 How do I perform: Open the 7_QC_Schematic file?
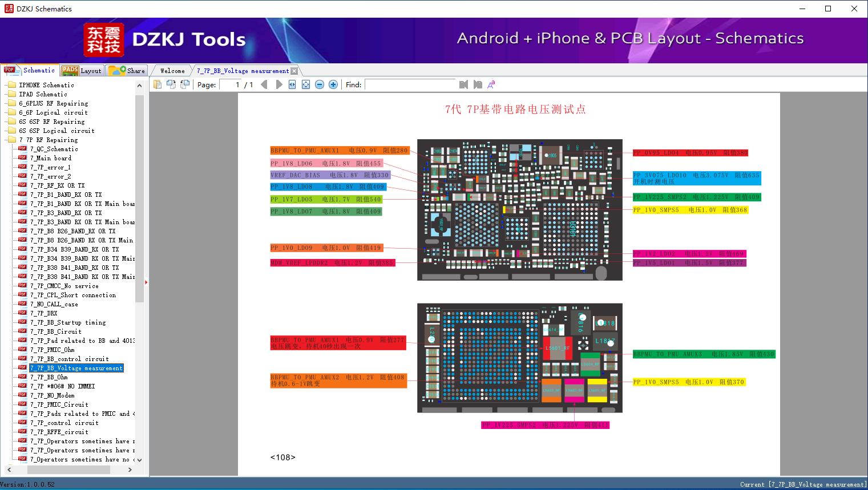point(54,149)
